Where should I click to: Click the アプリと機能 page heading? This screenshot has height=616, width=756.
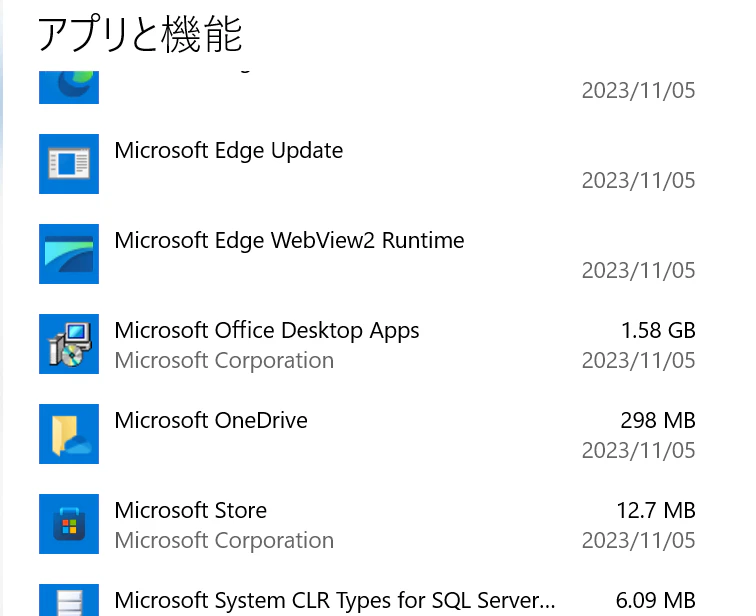point(140,34)
